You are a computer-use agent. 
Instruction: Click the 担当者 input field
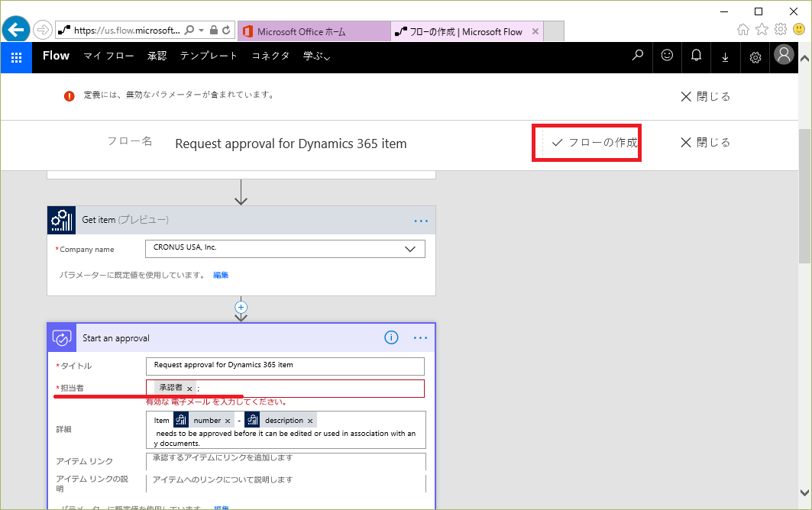286,389
